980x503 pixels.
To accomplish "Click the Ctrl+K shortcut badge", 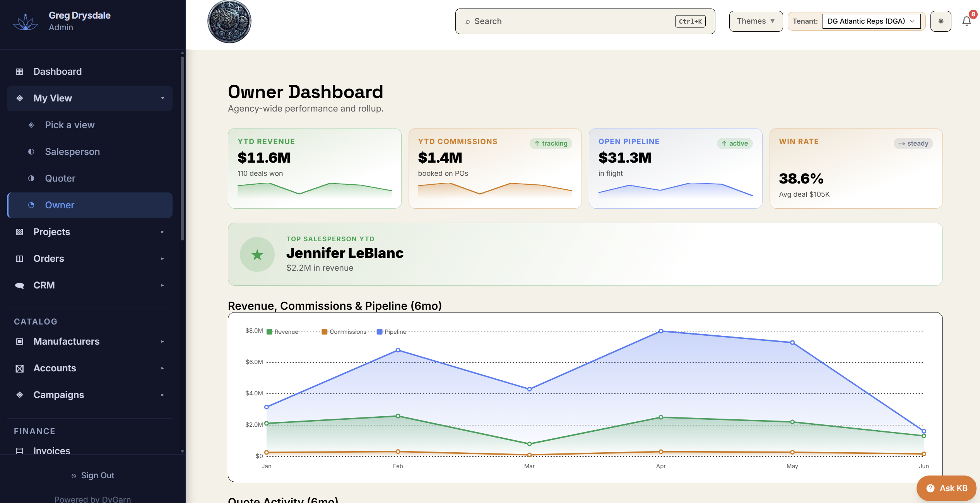I will 690,21.
